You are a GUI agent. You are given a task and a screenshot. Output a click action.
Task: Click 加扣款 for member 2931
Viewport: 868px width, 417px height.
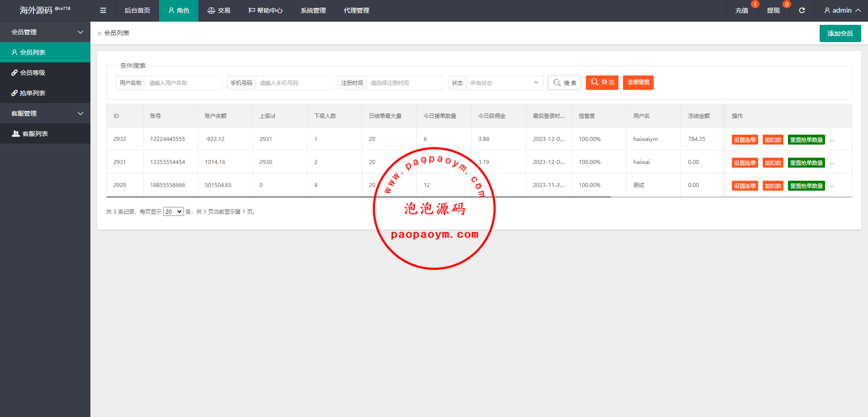click(773, 163)
